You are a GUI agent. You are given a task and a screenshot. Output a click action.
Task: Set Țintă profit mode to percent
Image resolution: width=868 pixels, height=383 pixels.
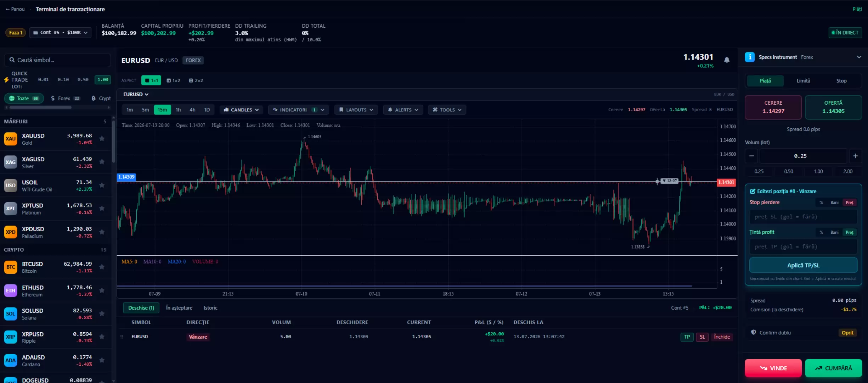pos(821,232)
